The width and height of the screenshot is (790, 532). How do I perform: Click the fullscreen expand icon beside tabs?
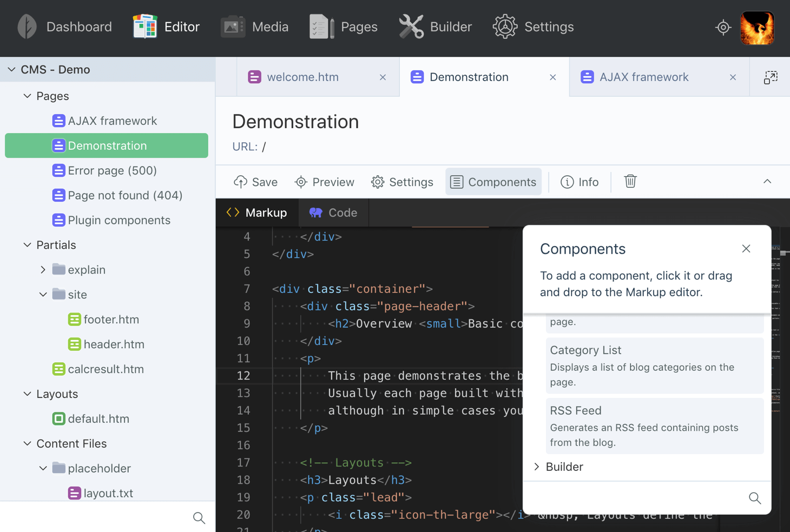click(x=770, y=77)
